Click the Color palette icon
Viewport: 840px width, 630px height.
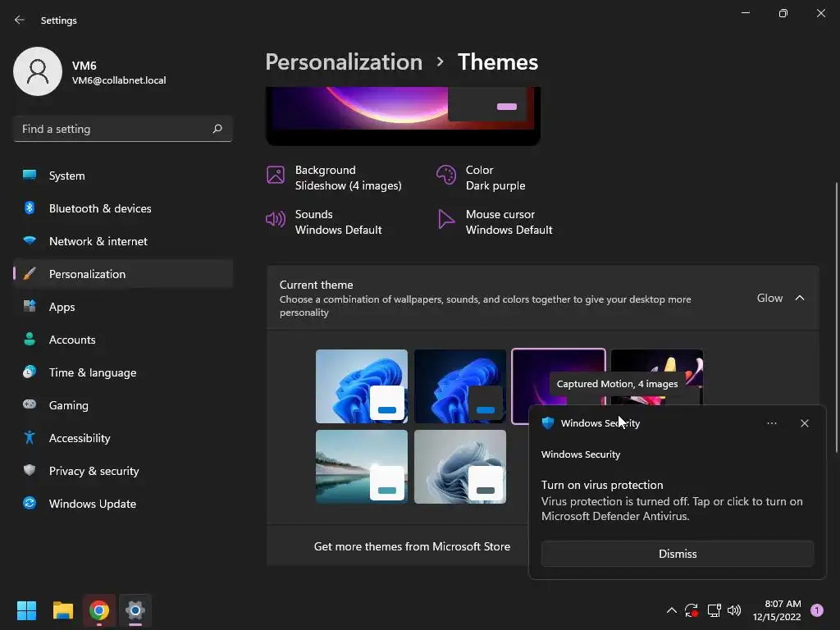click(445, 175)
